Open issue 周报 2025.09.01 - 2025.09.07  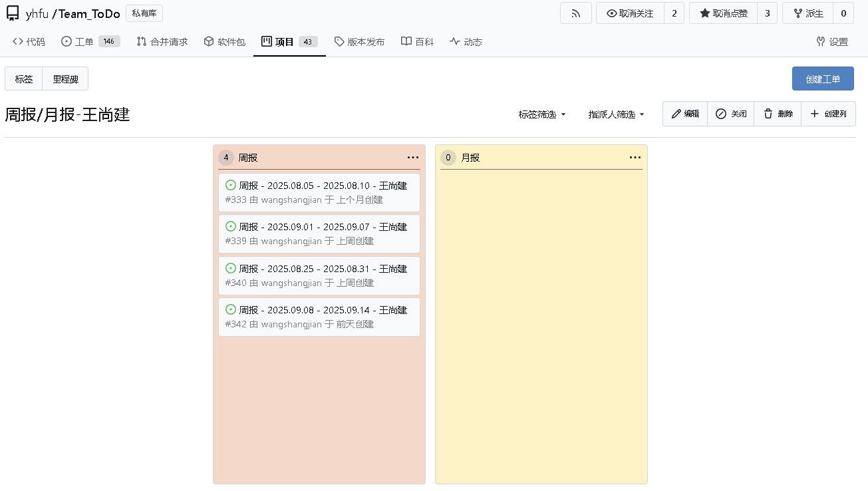pos(323,227)
